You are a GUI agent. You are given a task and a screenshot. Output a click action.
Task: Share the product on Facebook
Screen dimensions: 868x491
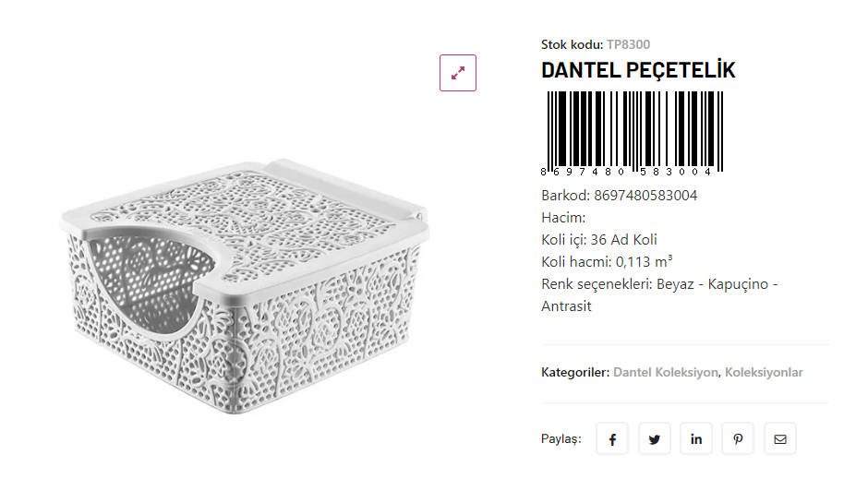612,439
